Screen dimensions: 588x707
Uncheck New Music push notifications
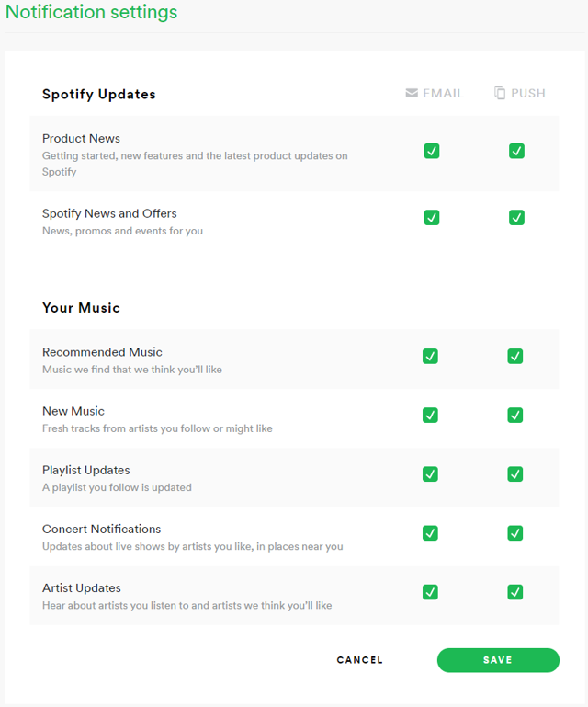(x=515, y=415)
